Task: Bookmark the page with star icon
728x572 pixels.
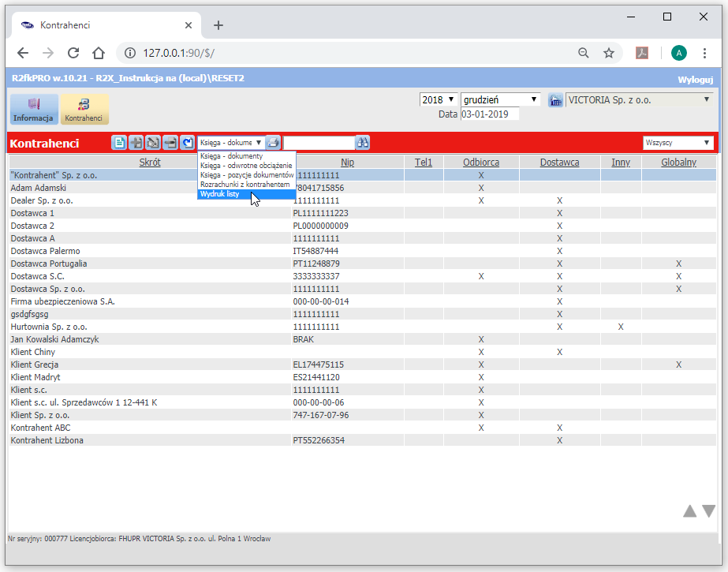Action: point(609,53)
